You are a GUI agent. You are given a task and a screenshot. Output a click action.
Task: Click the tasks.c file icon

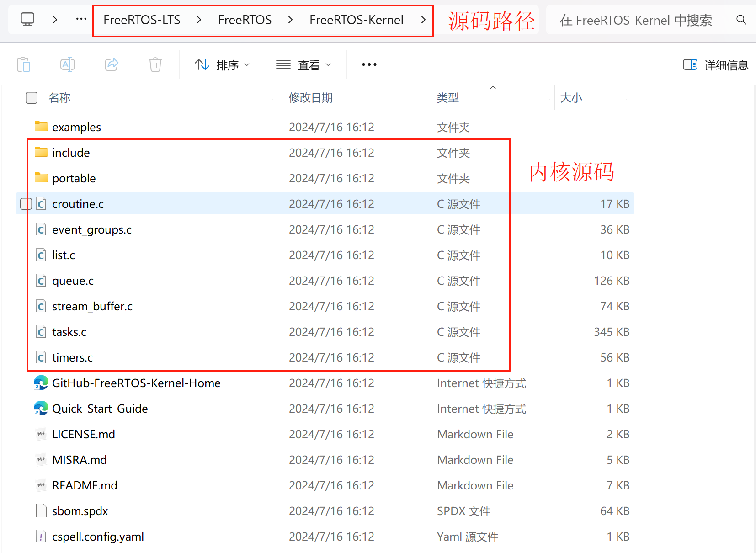[x=41, y=331]
